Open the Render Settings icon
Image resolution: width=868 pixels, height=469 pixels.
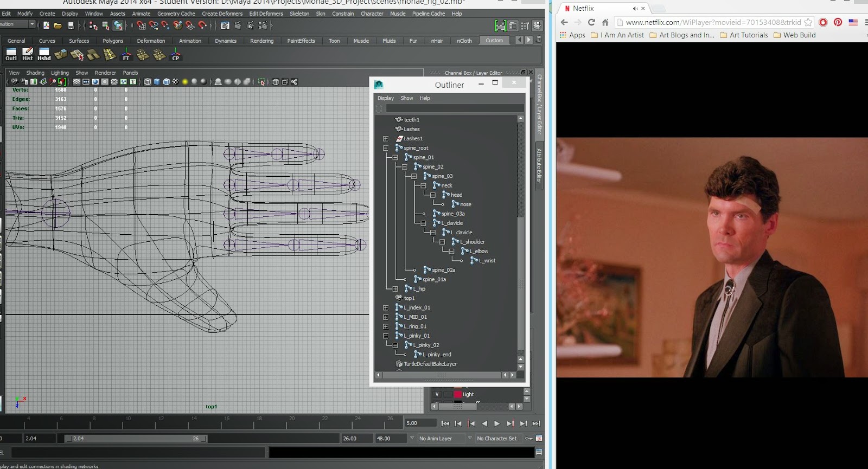[263, 25]
